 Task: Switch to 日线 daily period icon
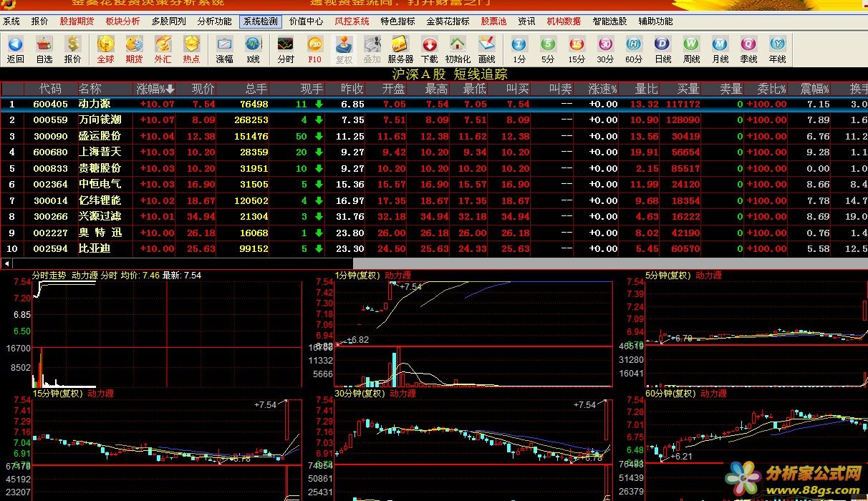662,49
